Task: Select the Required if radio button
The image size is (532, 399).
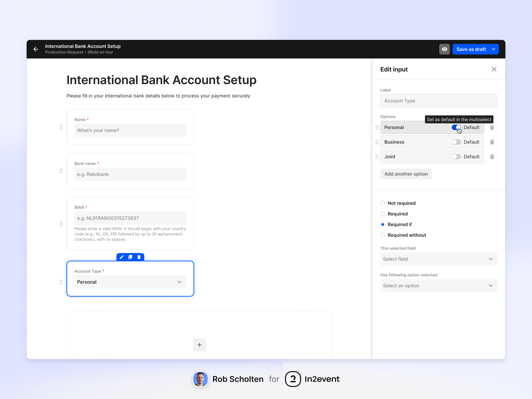Action: click(383, 224)
